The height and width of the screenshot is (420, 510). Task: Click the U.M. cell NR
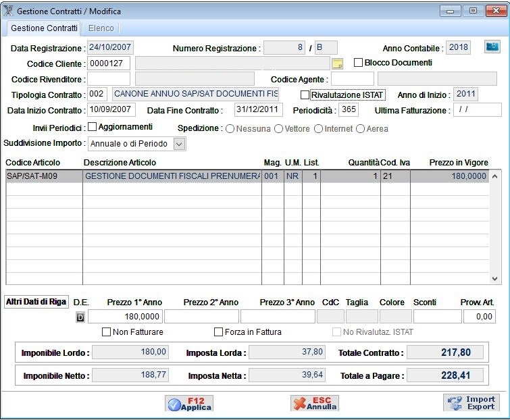click(x=293, y=176)
